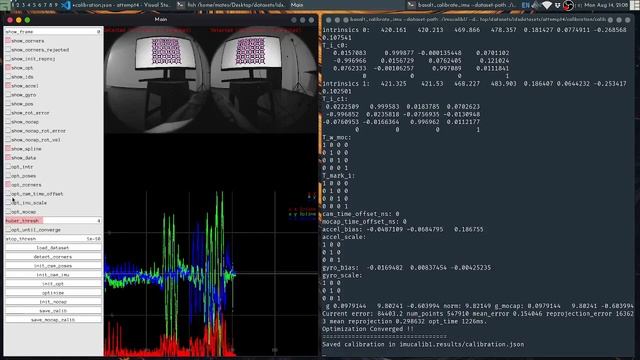
Task: Enable show_init_reproj checkbox
Action: pyautogui.click(x=8, y=59)
